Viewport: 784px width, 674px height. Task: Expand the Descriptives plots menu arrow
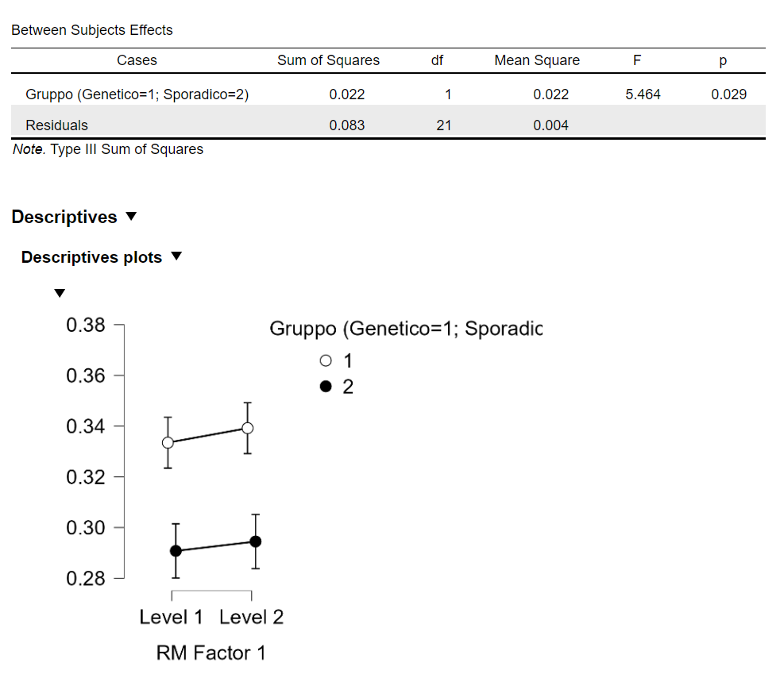click(176, 256)
